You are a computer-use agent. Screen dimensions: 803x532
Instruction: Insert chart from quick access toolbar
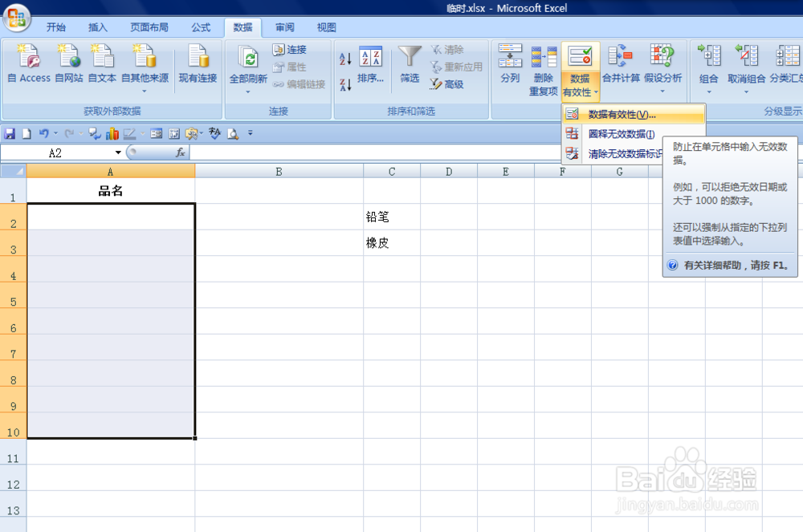click(x=112, y=134)
